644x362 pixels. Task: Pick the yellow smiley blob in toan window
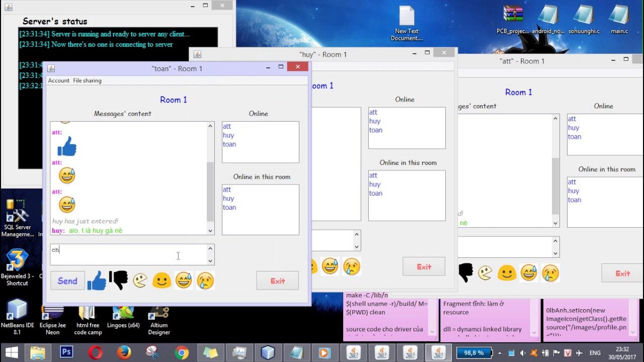[162, 281]
